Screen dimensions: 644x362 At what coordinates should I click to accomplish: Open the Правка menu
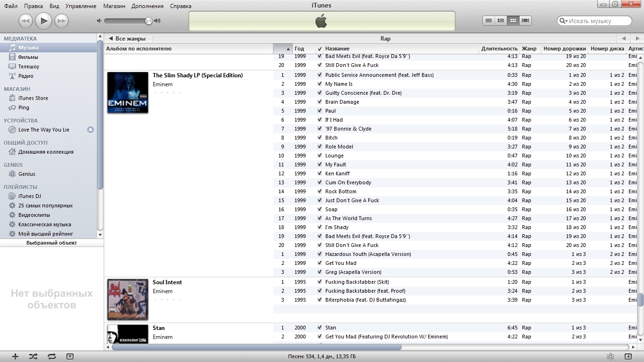pos(33,6)
